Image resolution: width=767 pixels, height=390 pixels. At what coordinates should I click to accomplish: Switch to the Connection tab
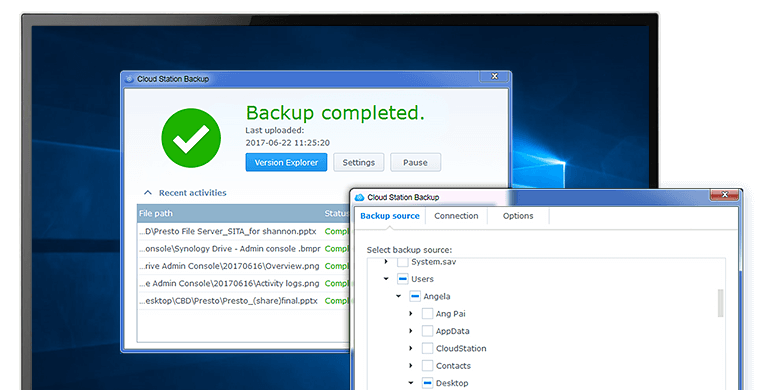[456, 216]
